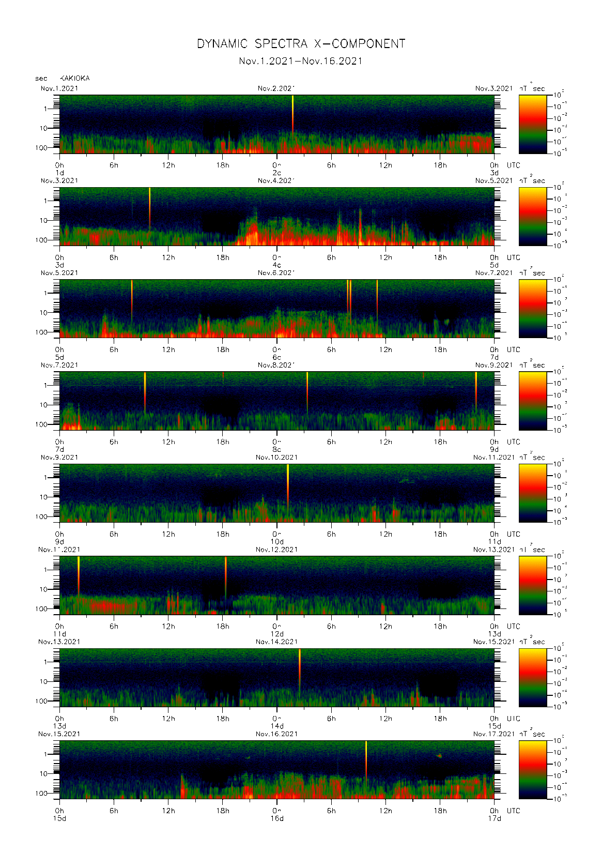The width and height of the screenshot is (602, 868).
Task: Select the Nov.11–Nov.13 spectrogram panel
Action: (277, 585)
